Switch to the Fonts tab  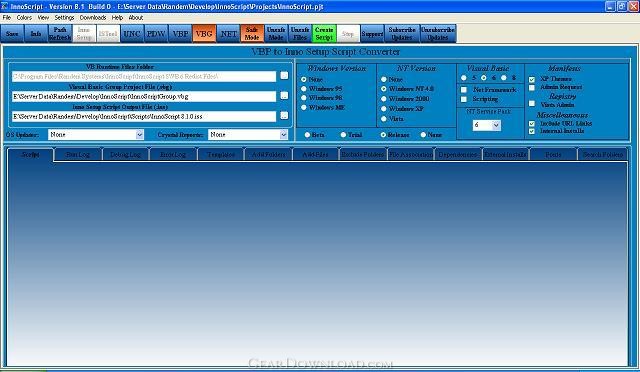pyautogui.click(x=553, y=155)
